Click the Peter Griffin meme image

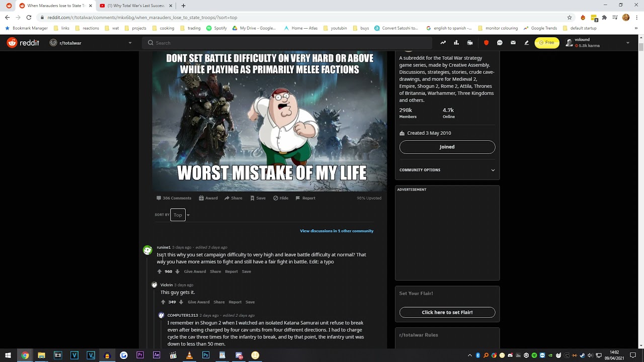[x=270, y=121]
